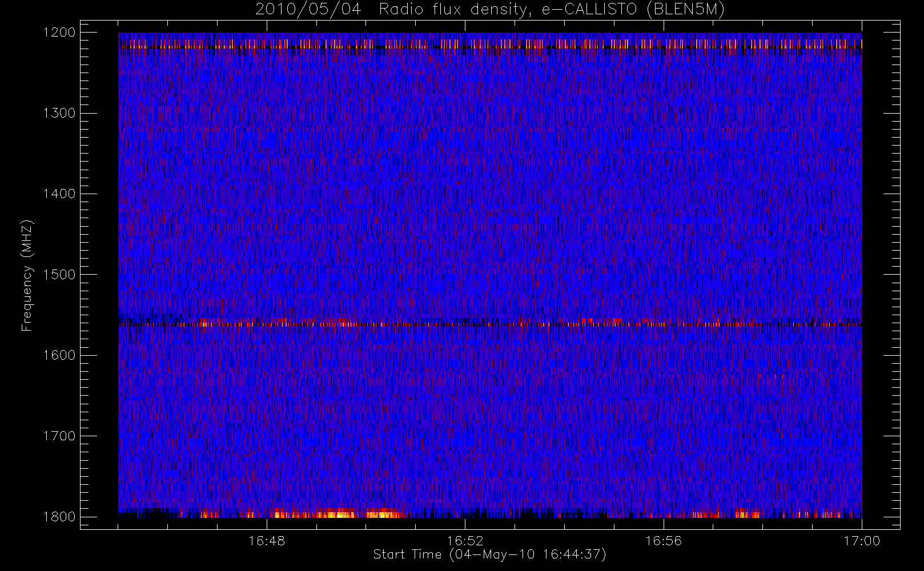The width and height of the screenshot is (924, 571).
Task: Select the date '2010/05/04' in the title
Action: pyautogui.click(x=308, y=10)
